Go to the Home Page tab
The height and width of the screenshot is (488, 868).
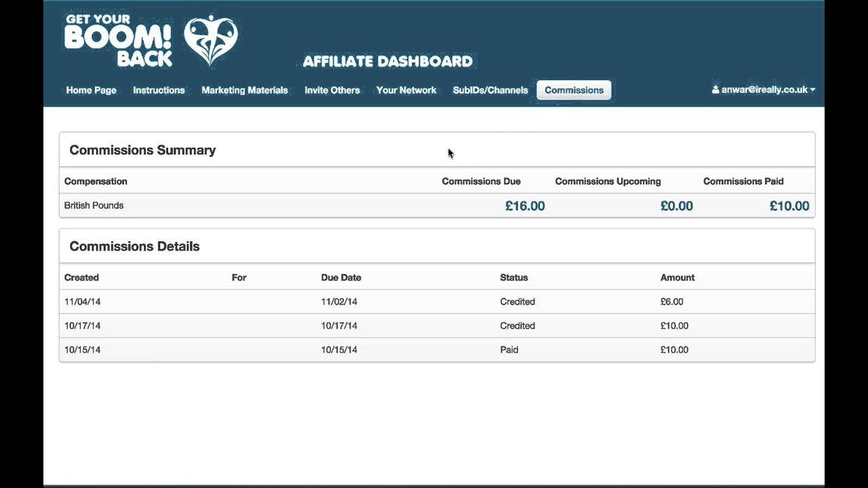(91, 90)
